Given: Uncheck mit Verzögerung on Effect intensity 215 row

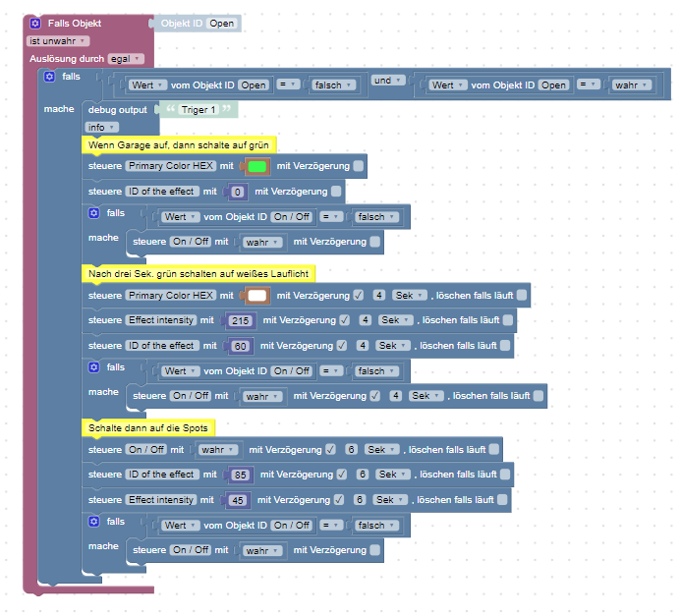Looking at the screenshot, I should tap(344, 320).
